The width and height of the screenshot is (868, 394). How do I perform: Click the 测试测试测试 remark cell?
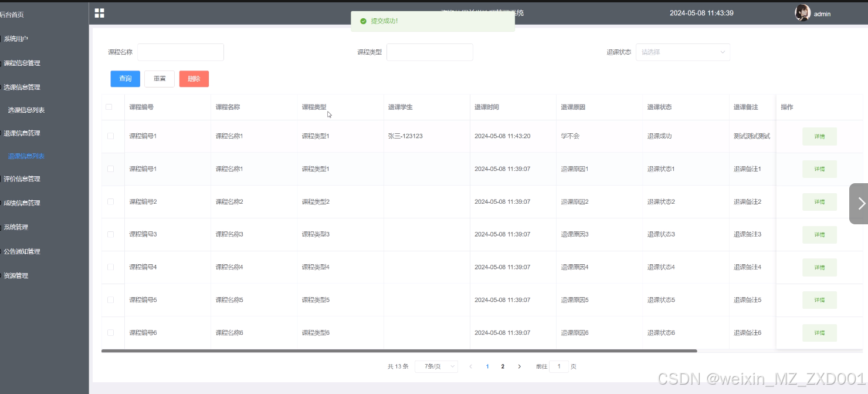752,136
